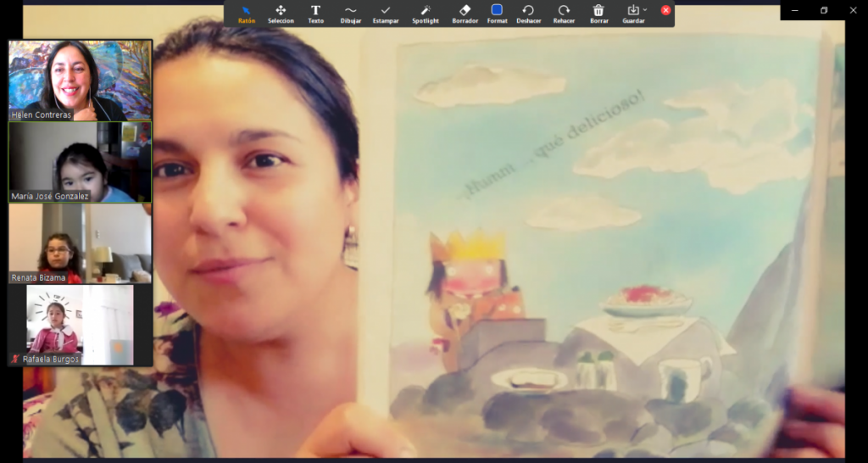Screen dimensions: 868x463
Task: Pick the Dibujar drawing tool
Action: pyautogui.click(x=350, y=14)
